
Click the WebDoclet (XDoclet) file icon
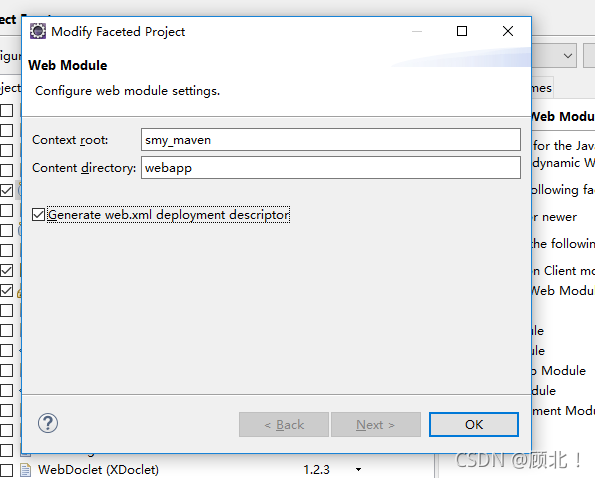[x=25, y=470]
